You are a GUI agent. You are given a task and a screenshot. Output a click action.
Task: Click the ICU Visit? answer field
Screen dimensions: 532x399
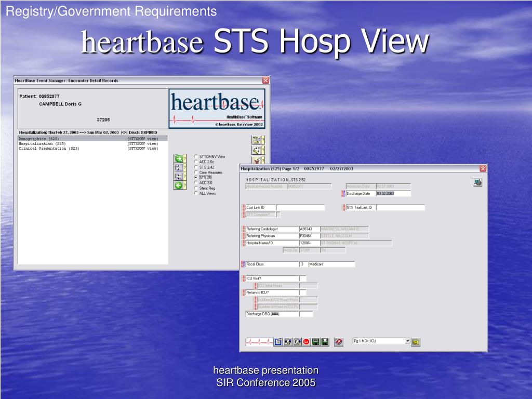[303, 278]
